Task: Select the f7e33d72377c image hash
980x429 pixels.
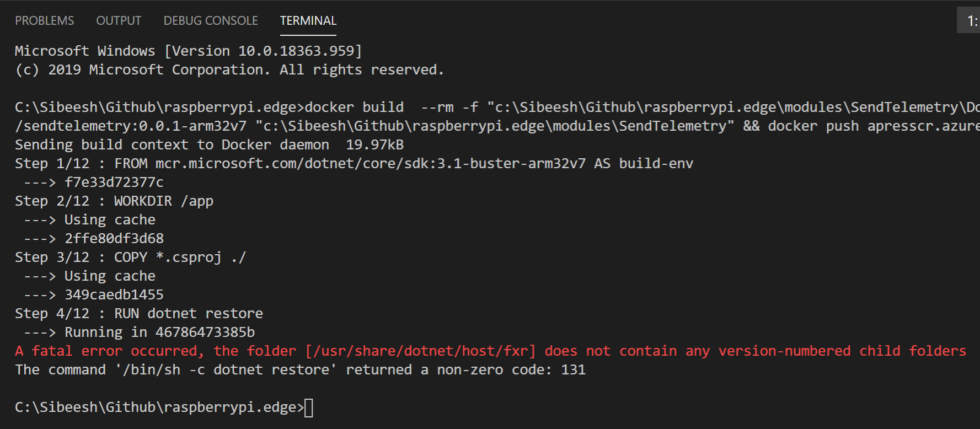Action: [114, 183]
